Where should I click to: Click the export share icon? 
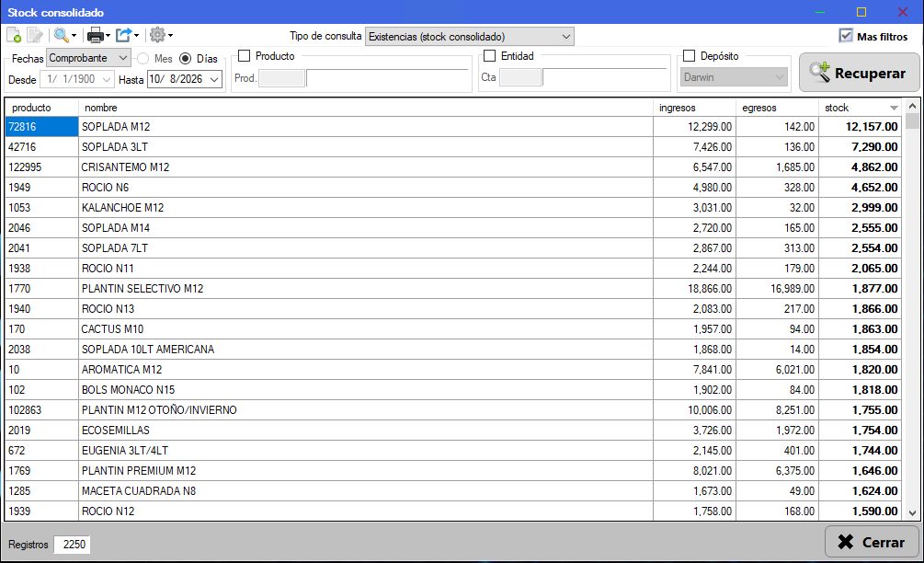[124, 35]
